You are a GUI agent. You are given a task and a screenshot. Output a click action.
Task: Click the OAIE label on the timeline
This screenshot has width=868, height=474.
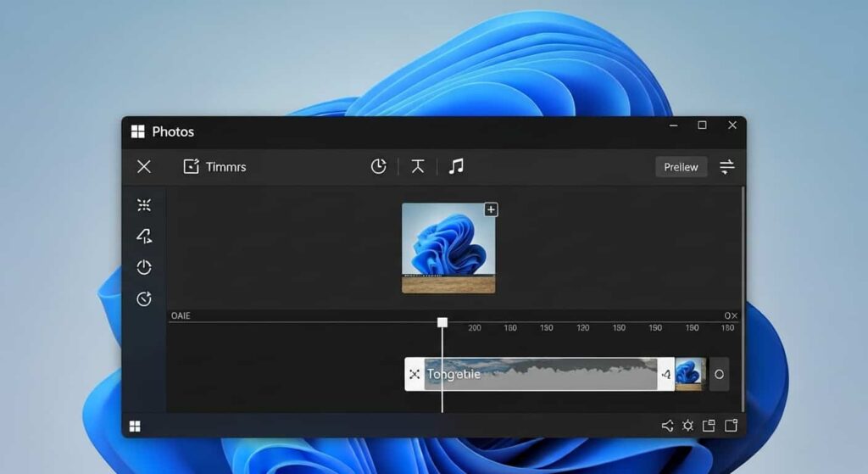[181, 315]
